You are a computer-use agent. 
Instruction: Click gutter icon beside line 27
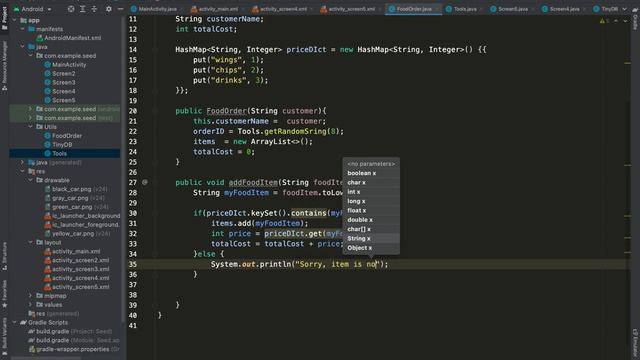[x=145, y=182]
